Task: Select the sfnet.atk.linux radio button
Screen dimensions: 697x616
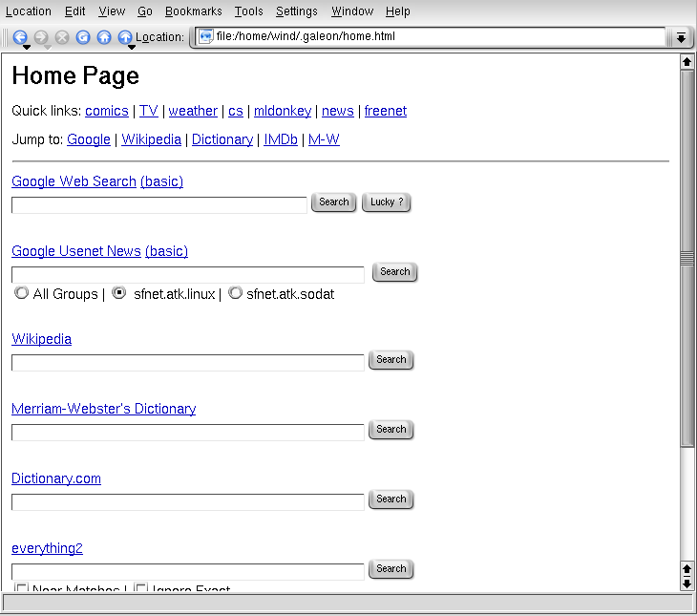Action: pos(119,294)
